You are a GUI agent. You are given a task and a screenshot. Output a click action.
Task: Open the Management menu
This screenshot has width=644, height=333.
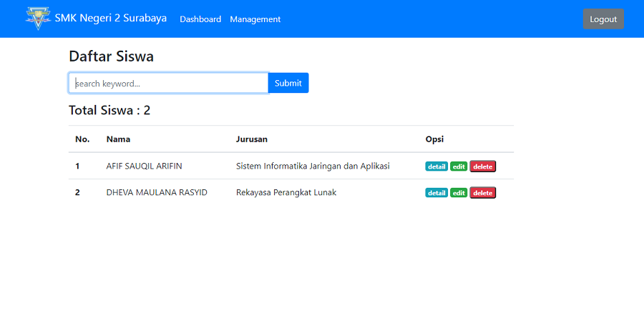[x=255, y=19]
